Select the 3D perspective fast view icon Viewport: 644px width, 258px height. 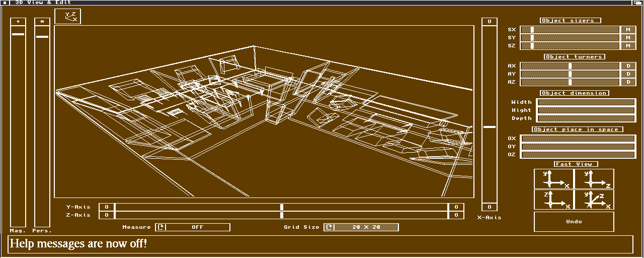[594, 200]
